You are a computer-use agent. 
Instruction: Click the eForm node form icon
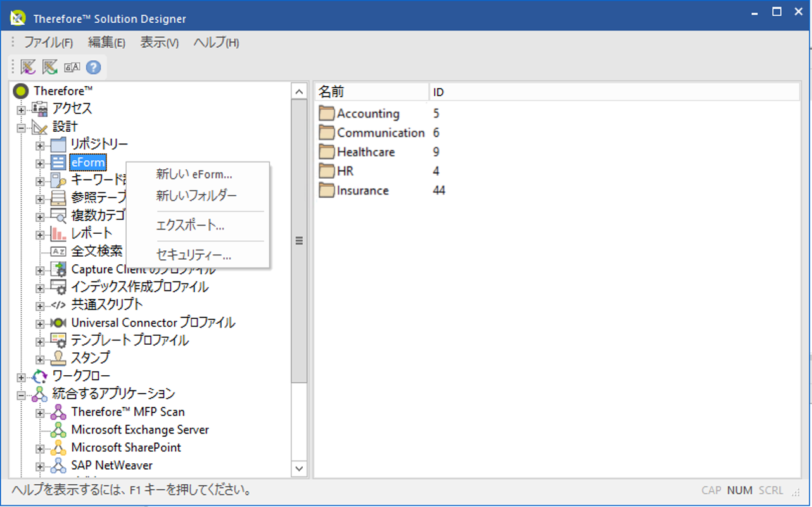[x=58, y=163]
